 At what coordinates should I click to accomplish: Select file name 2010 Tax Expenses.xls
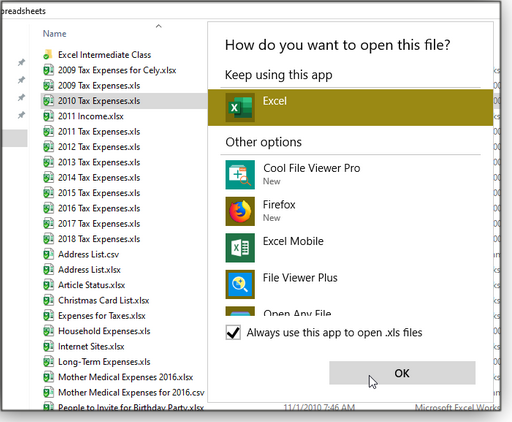pyautogui.click(x=99, y=101)
